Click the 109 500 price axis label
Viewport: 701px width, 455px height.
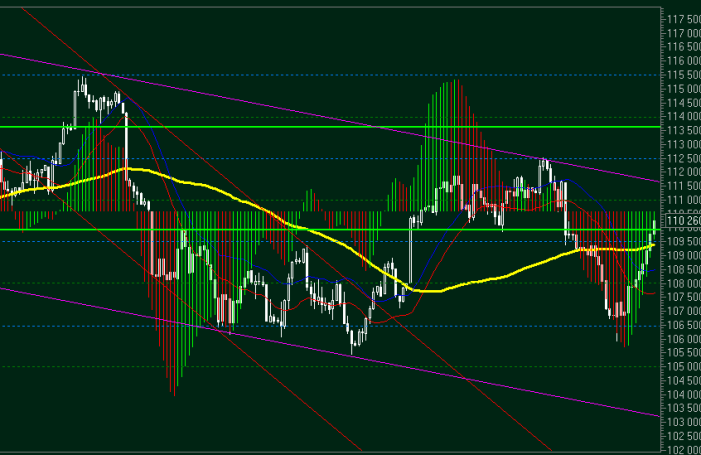[x=684, y=241]
